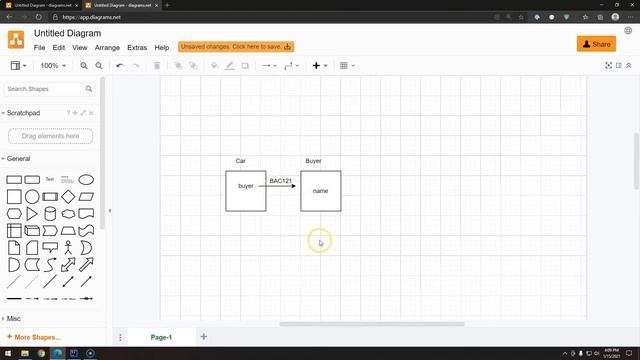Select the diamond shape in General
Viewport: 640px width, 360px height.
pyautogui.click(x=68, y=197)
